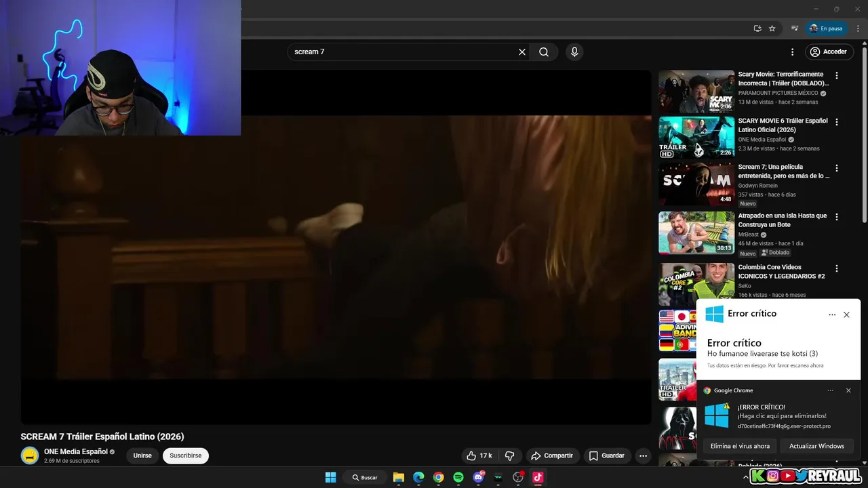The image size is (868, 488).
Task: Click the "Error crítico" notification heading text
Action: [x=734, y=343]
